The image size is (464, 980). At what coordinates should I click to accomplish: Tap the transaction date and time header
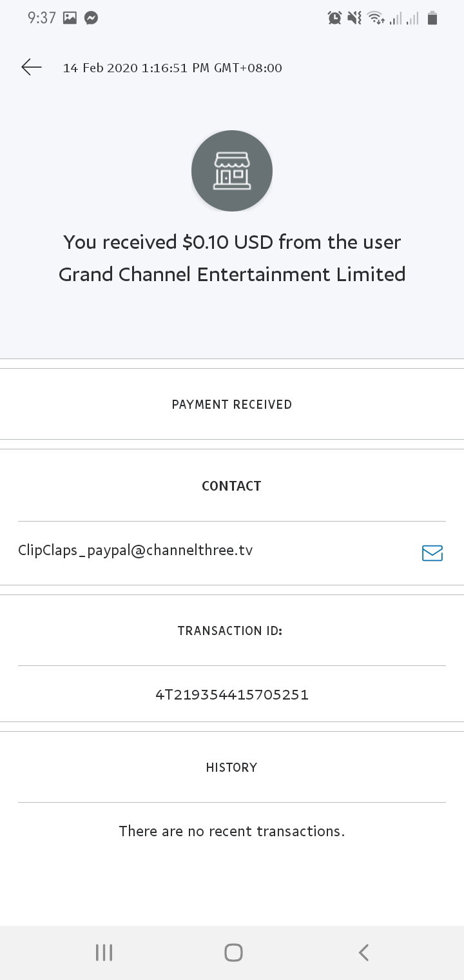pyautogui.click(x=173, y=68)
